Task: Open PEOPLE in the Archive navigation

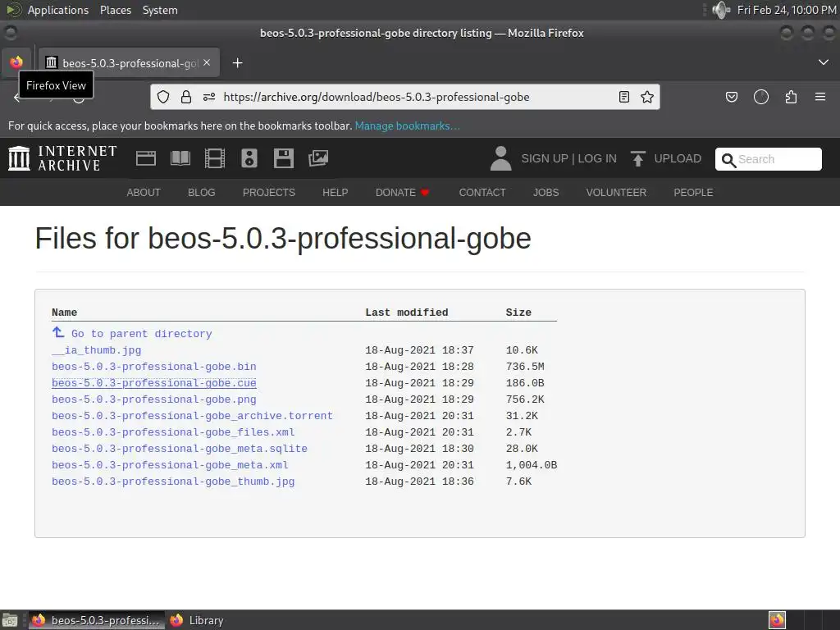Action: 693,192
